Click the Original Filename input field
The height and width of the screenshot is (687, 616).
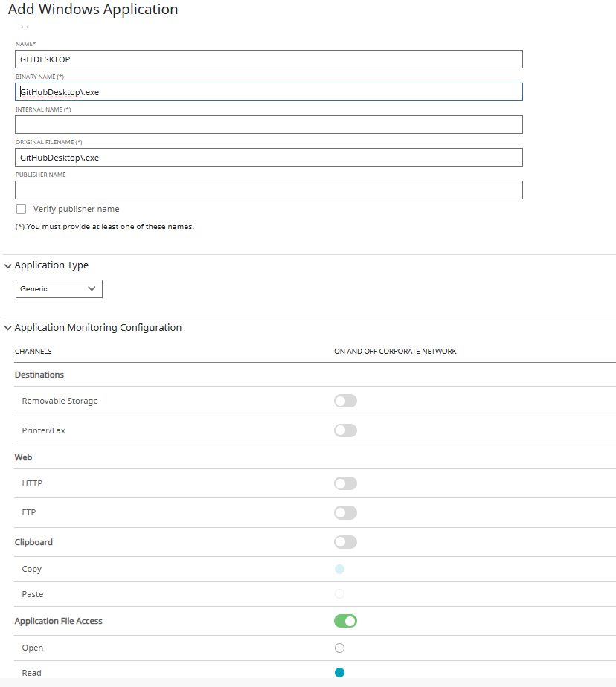click(269, 158)
